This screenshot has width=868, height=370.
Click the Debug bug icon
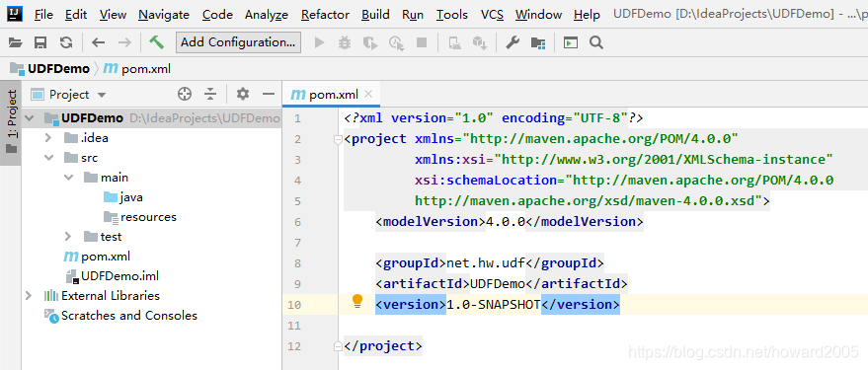point(345,42)
